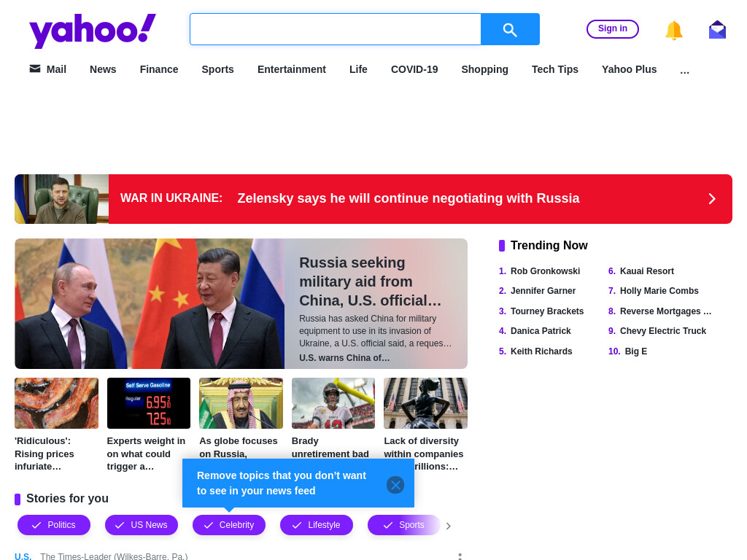This screenshot has width=747, height=560.
Task: Click the blue search magnifier button
Action: click(x=510, y=29)
